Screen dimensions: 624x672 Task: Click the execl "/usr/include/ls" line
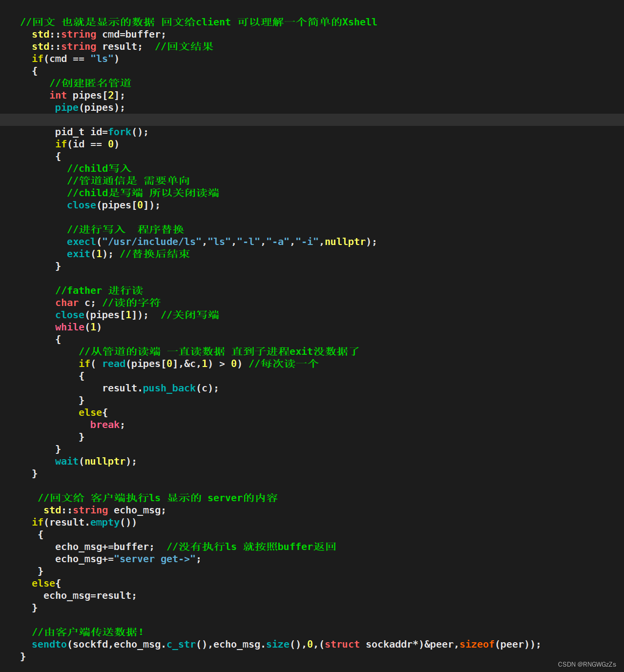point(222,242)
